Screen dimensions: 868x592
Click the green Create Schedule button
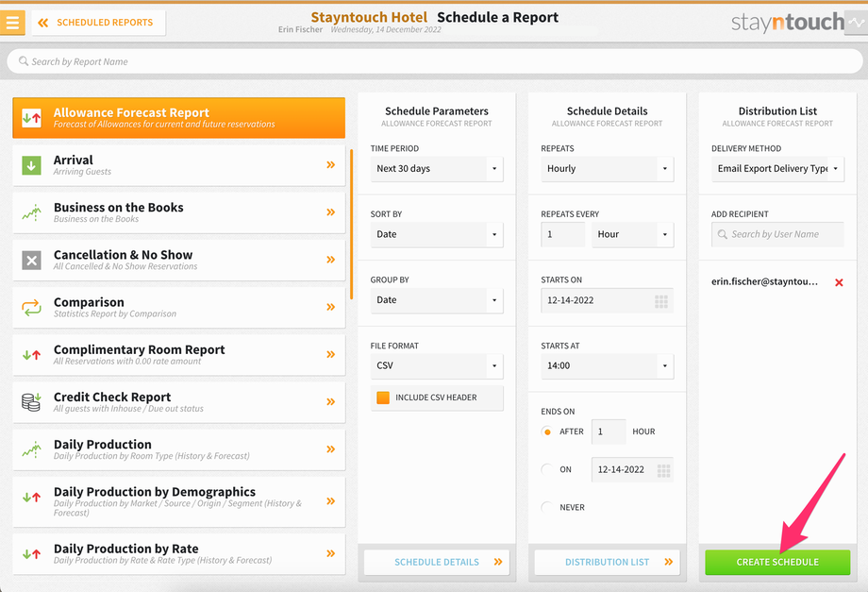pyautogui.click(x=777, y=562)
